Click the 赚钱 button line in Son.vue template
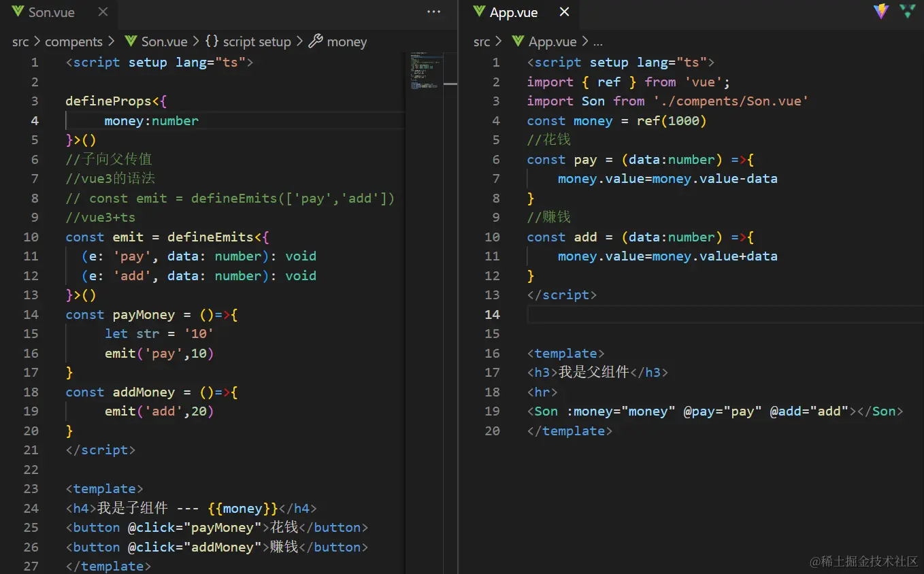The width and height of the screenshot is (924, 574). [x=217, y=547]
